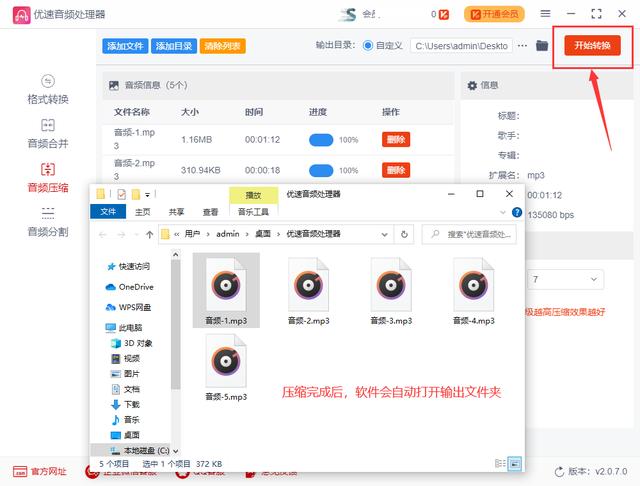Open the compression level dropdown showing 7
640x486 pixels.
pyautogui.click(x=565, y=280)
